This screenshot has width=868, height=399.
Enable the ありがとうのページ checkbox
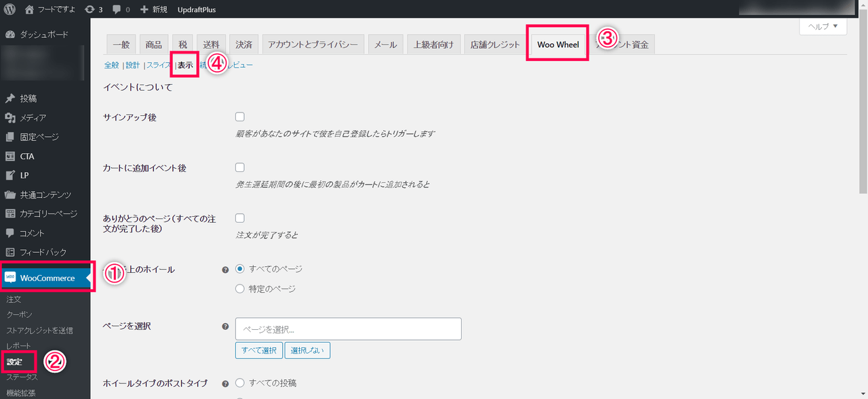click(x=240, y=218)
